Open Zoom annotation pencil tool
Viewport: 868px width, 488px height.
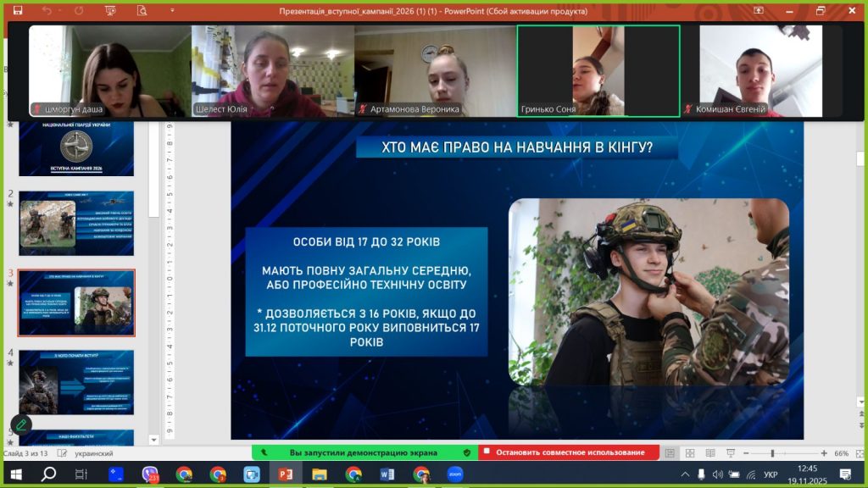(21, 424)
